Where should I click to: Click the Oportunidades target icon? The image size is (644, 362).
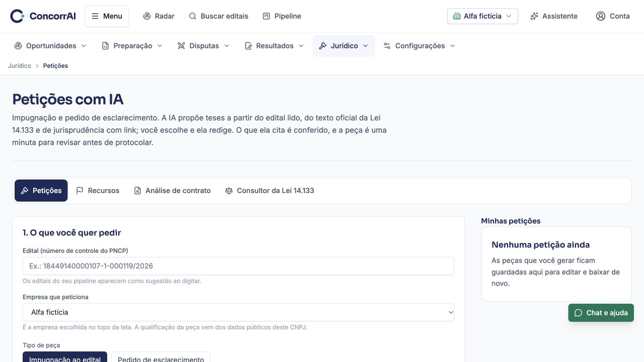click(x=18, y=46)
